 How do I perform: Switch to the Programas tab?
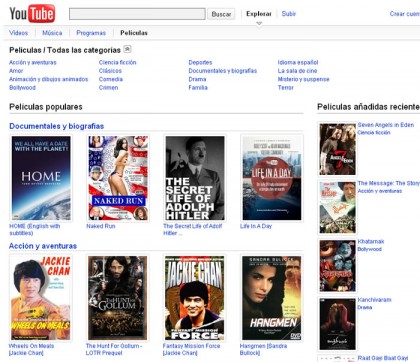point(91,33)
